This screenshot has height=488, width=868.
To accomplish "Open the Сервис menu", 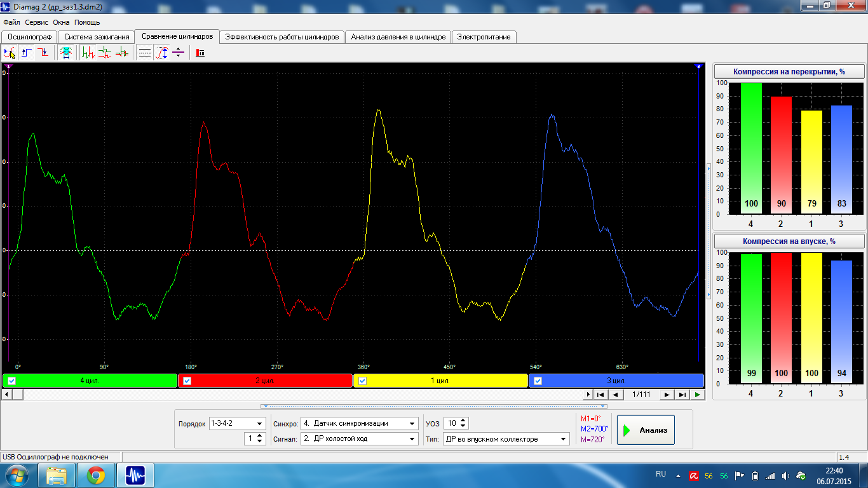I will (x=37, y=22).
